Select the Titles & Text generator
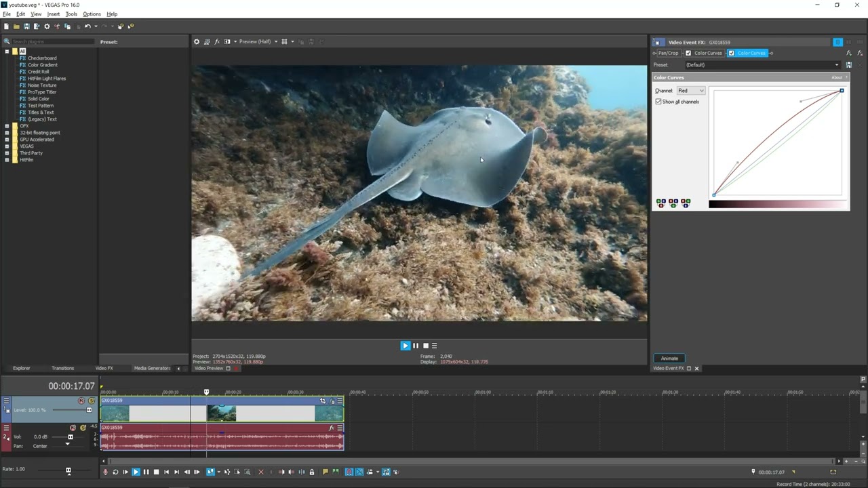The width and height of the screenshot is (868, 488). point(42,113)
